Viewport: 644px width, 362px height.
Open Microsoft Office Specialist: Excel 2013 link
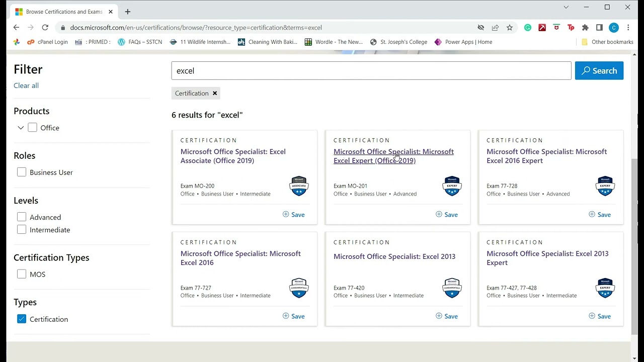click(394, 256)
